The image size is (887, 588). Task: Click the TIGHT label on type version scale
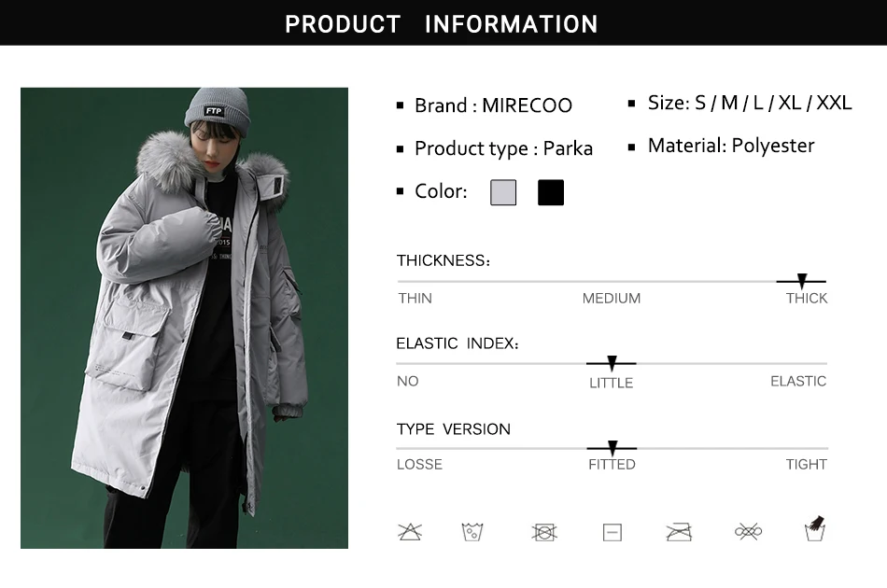click(807, 464)
